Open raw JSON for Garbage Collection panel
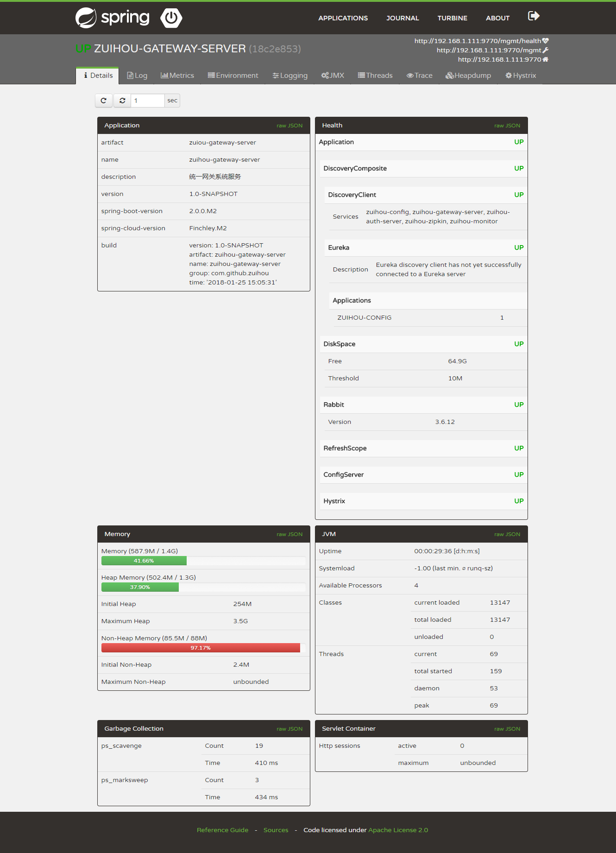The image size is (616, 853). pyautogui.click(x=289, y=729)
